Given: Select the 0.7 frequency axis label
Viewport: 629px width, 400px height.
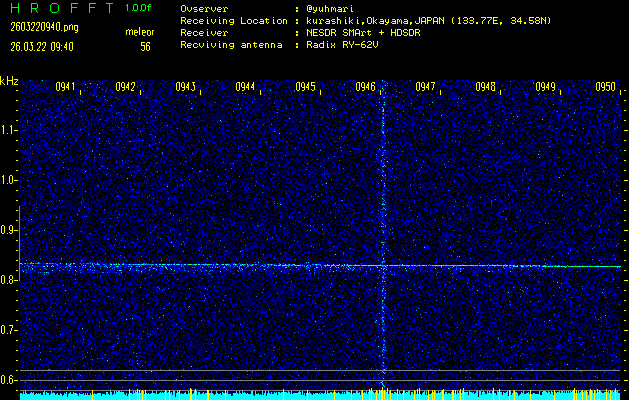Looking at the screenshot, I should pyautogui.click(x=9, y=330).
